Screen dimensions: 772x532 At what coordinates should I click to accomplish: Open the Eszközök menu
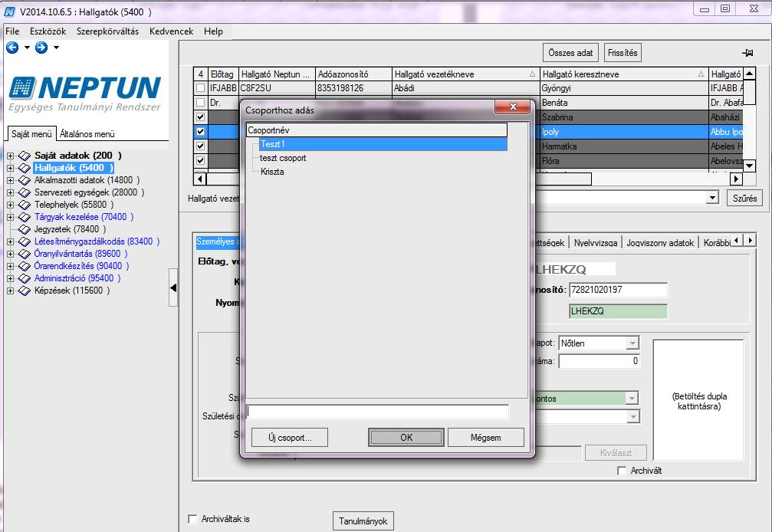coord(48,31)
